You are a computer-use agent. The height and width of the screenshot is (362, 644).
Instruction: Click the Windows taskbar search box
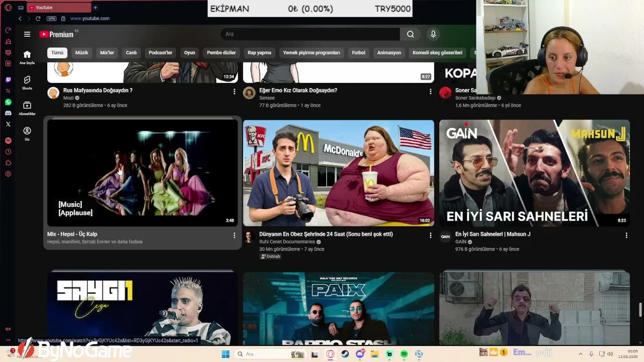tap(271, 354)
